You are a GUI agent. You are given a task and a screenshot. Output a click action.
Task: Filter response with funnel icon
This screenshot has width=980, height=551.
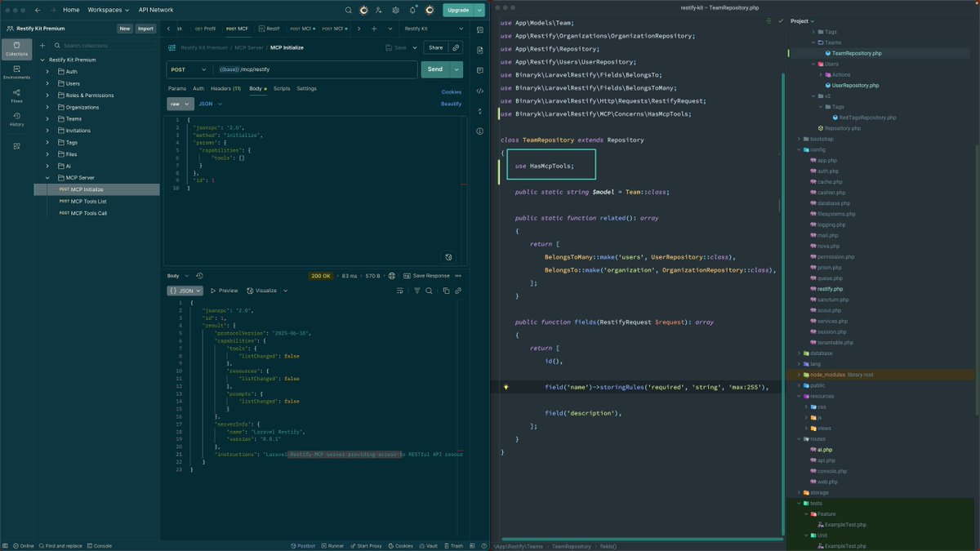(x=417, y=291)
